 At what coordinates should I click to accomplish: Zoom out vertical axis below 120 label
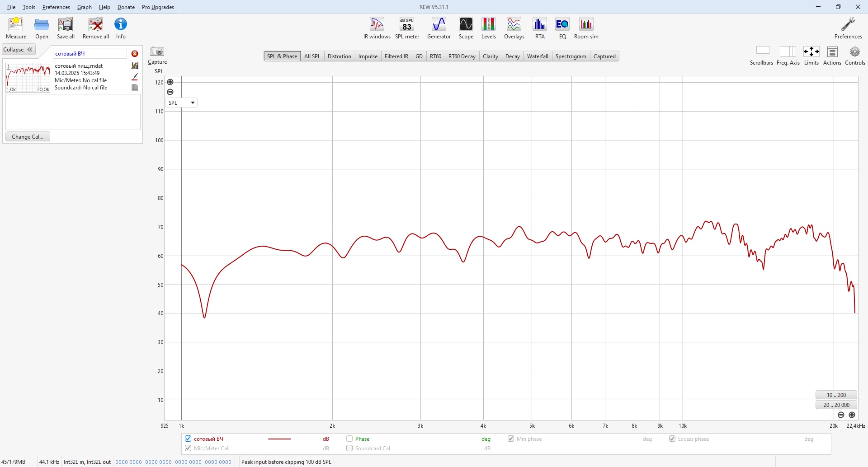pyautogui.click(x=170, y=92)
